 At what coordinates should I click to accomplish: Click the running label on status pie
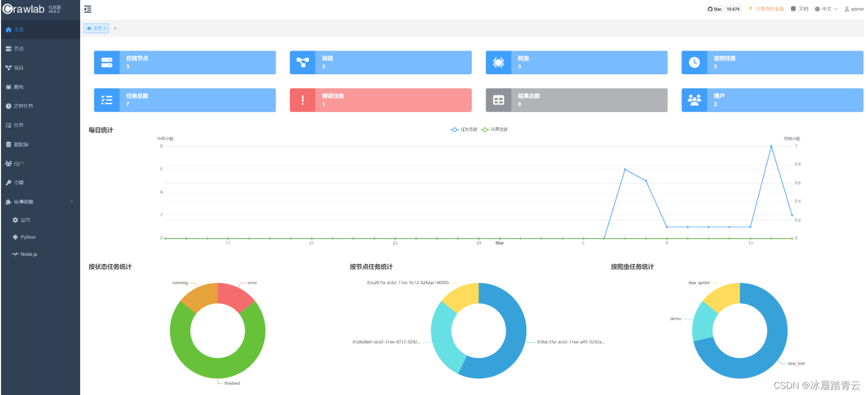180,283
